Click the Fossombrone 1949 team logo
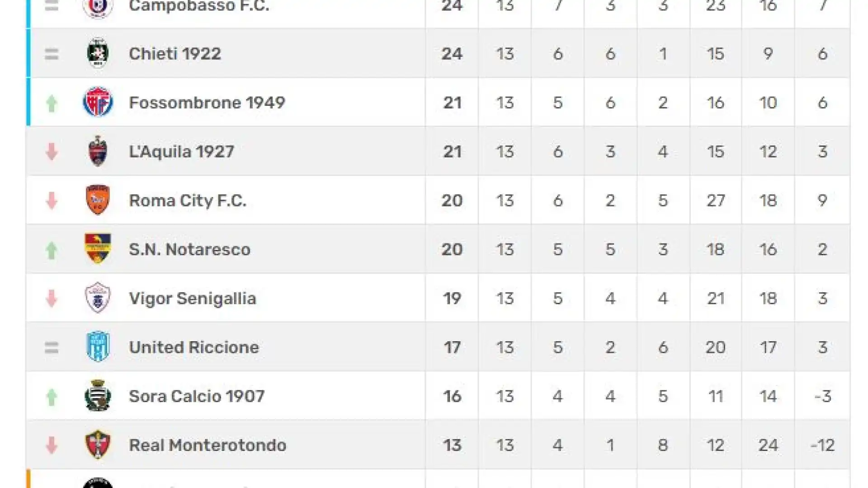This screenshot has width=868, height=488. (98, 102)
